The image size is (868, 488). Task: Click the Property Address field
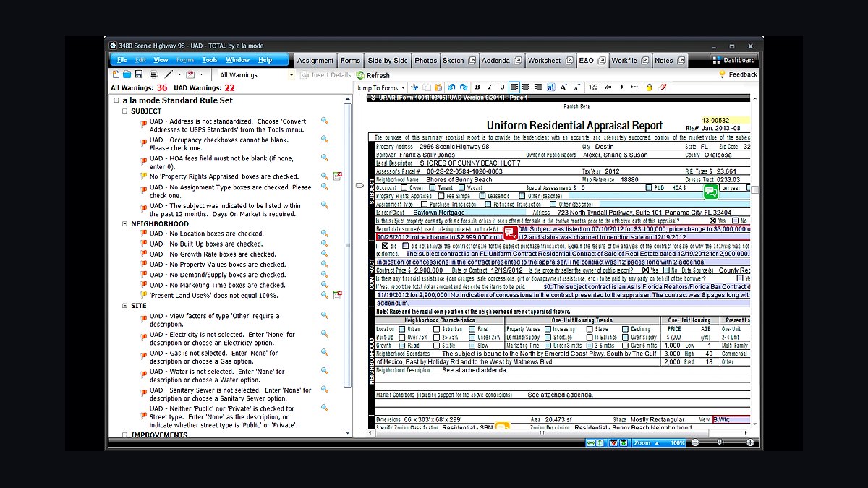498,147
